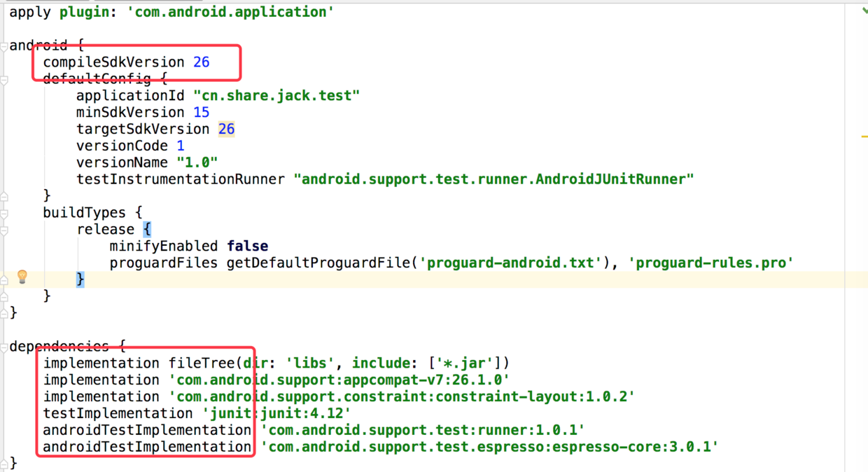Collapse the dependencies block fold marker

[x=3, y=347]
